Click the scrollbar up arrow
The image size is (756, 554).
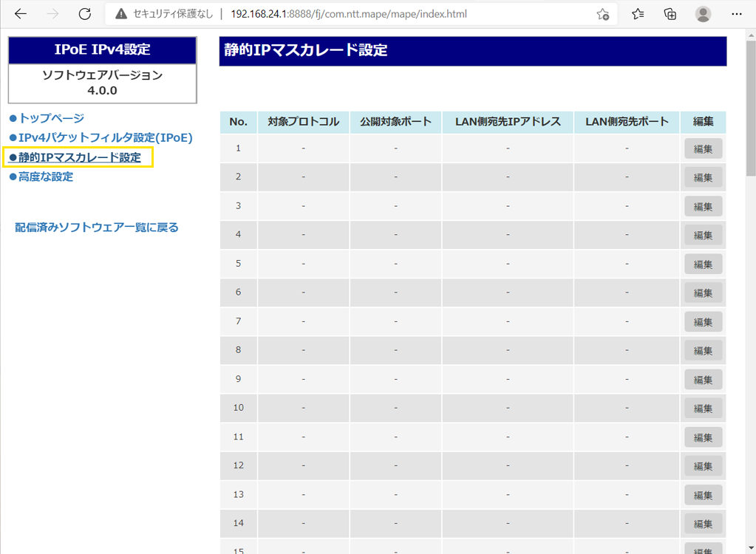[x=751, y=35]
